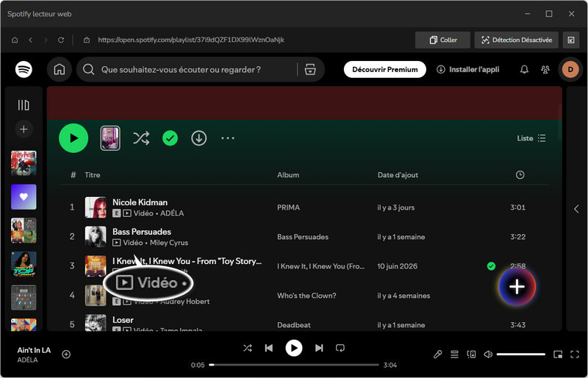Viewport: 588px width, 378px height.
Task: Click the floating colorful plus button
Action: click(x=517, y=287)
